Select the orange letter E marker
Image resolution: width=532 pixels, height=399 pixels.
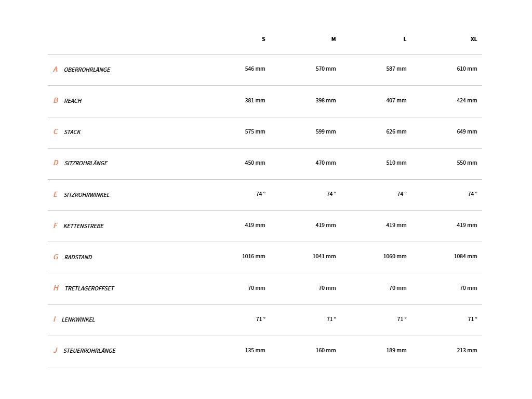click(x=55, y=194)
